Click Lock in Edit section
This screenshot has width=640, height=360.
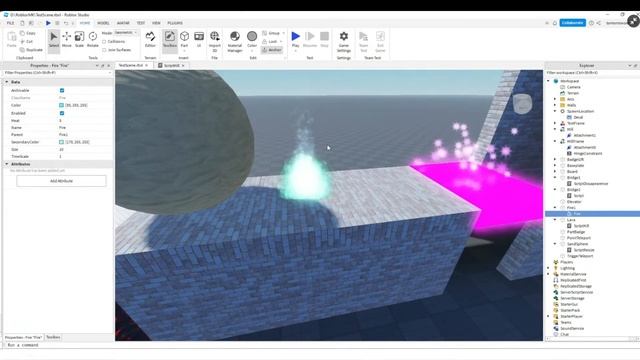point(272,42)
